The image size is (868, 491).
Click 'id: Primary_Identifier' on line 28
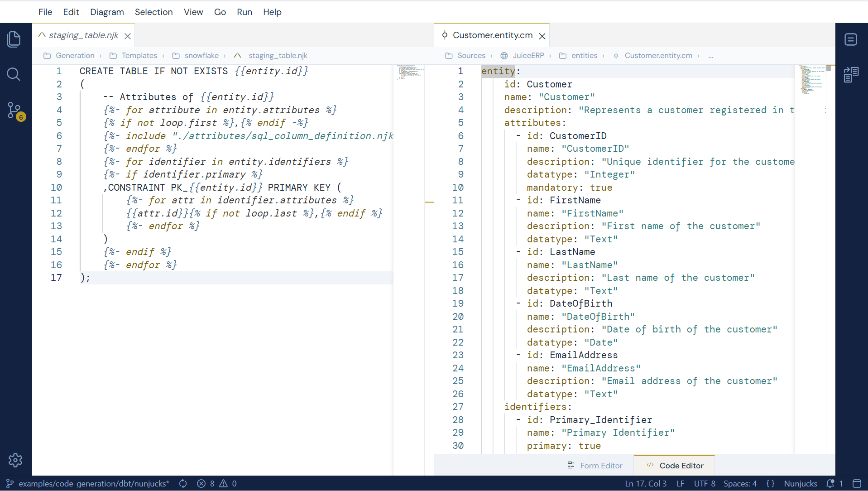[x=590, y=420]
